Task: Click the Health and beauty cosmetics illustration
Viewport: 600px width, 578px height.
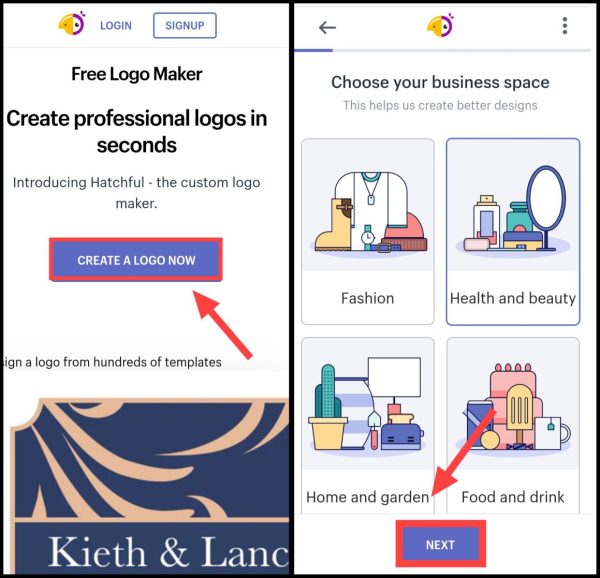Action: (x=513, y=209)
